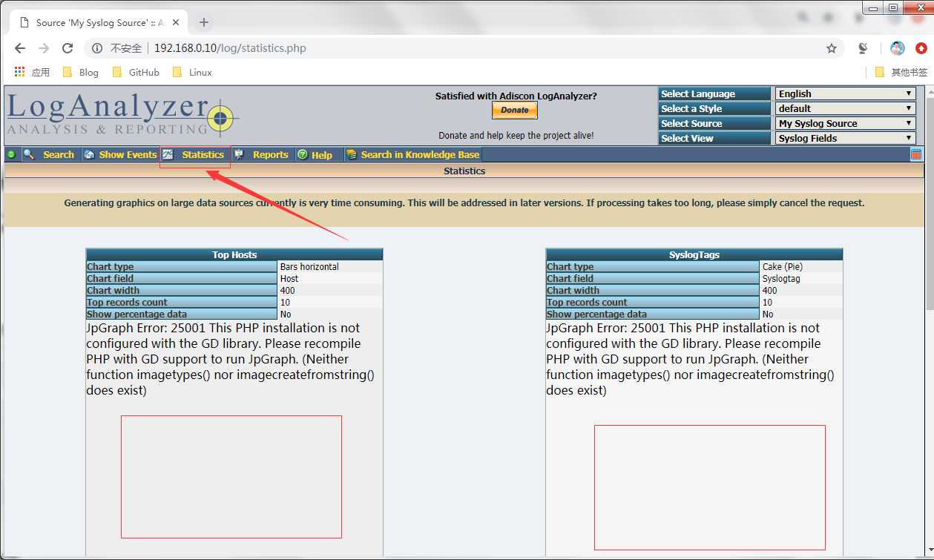Image resolution: width=934 pixels, height=560 pixels.
Task: Click the green status dot in navbar
Action: [x=11, y=154]
